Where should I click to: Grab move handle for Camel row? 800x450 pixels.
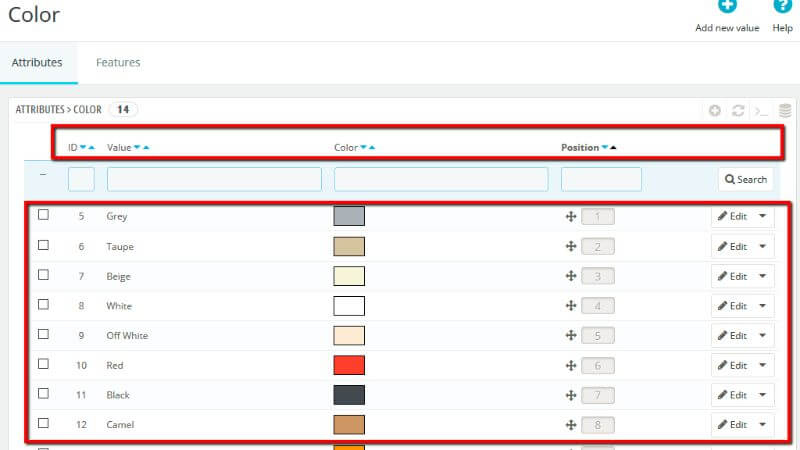point(571,424)
